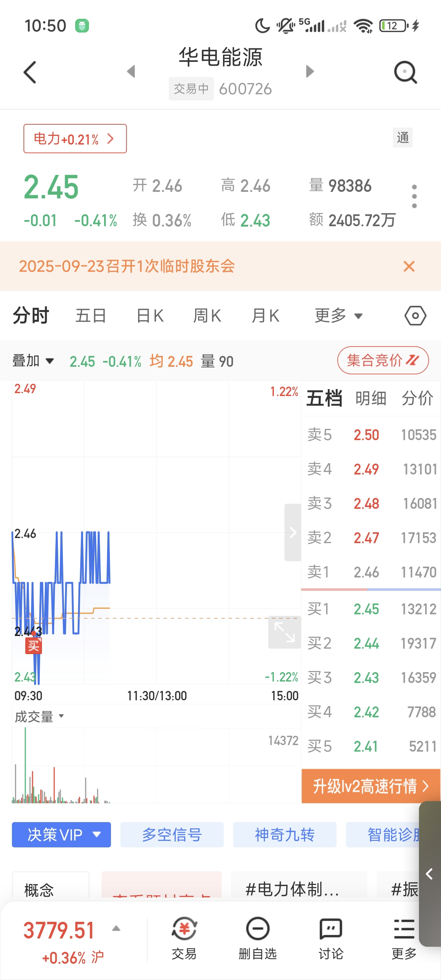The height and width of the screenshot is (980, 441).
Task: Tap the Wi-Fi status icon
Action: click(x=363, y=26)
